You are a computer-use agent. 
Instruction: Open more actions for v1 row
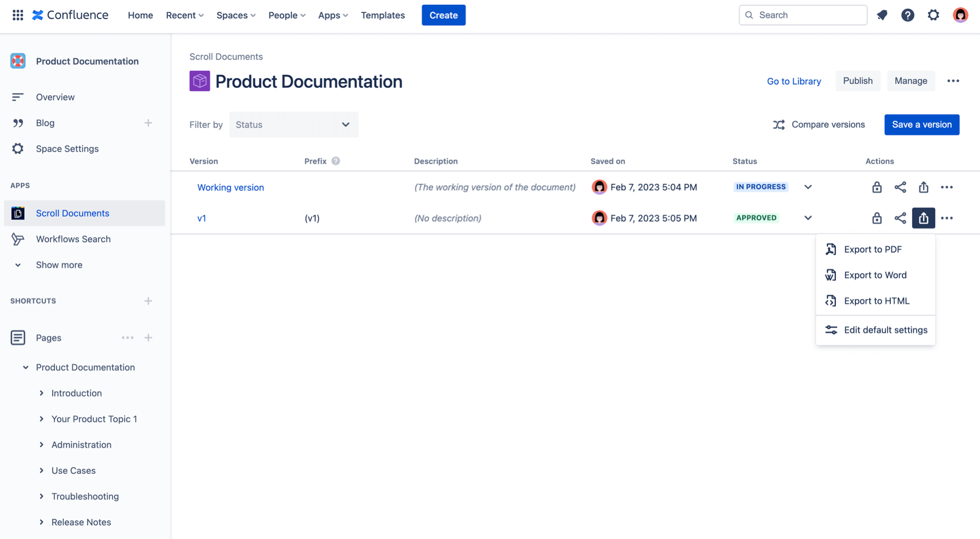(x=947, y=218)
